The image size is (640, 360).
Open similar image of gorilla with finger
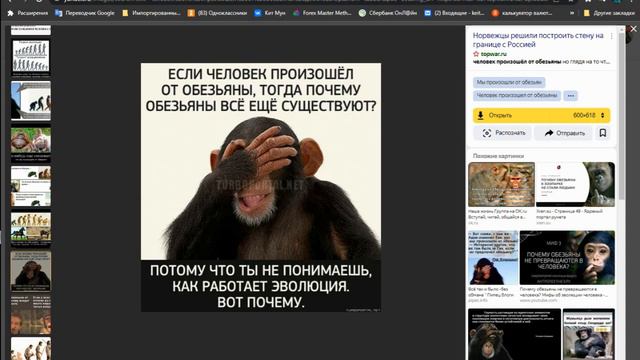coord(576,184)
